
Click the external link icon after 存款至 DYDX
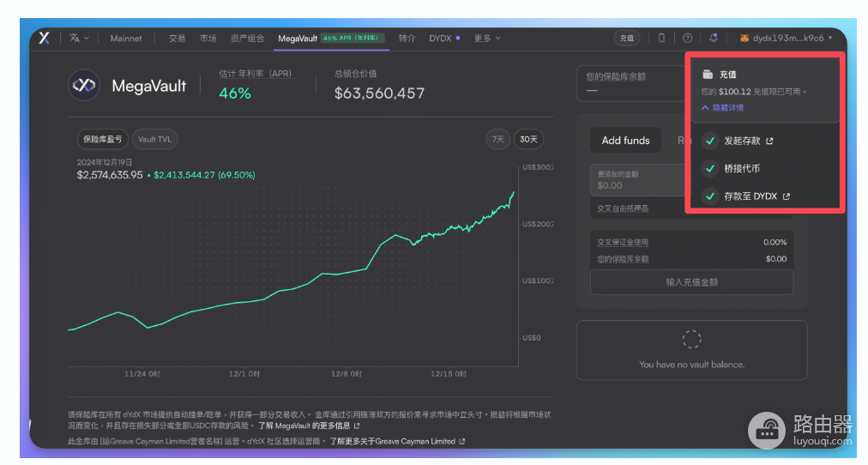coord(786,196)
